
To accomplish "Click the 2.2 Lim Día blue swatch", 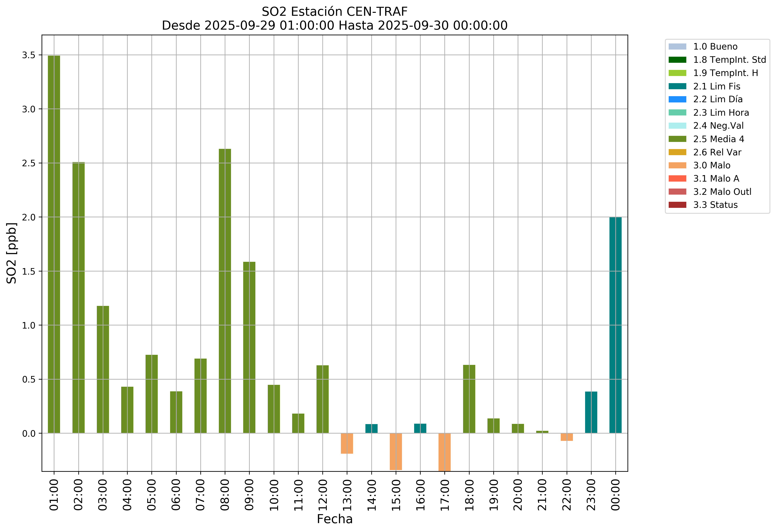I will point(677,100).
